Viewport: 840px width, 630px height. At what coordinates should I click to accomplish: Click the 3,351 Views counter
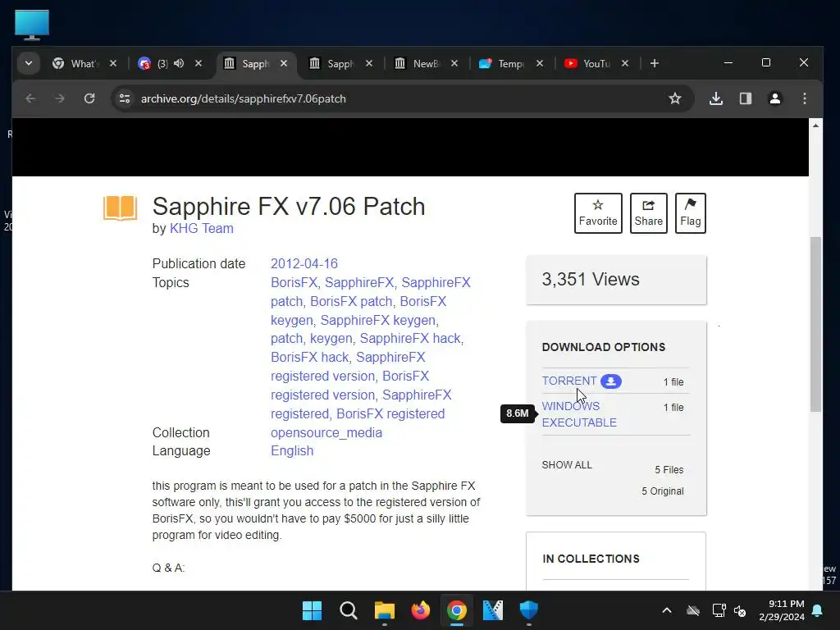[x=591, y=279]
